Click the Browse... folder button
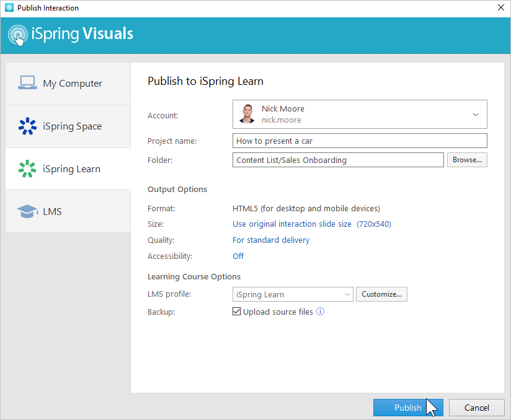Screen dimensions: 511x420 tap(467, 160)
